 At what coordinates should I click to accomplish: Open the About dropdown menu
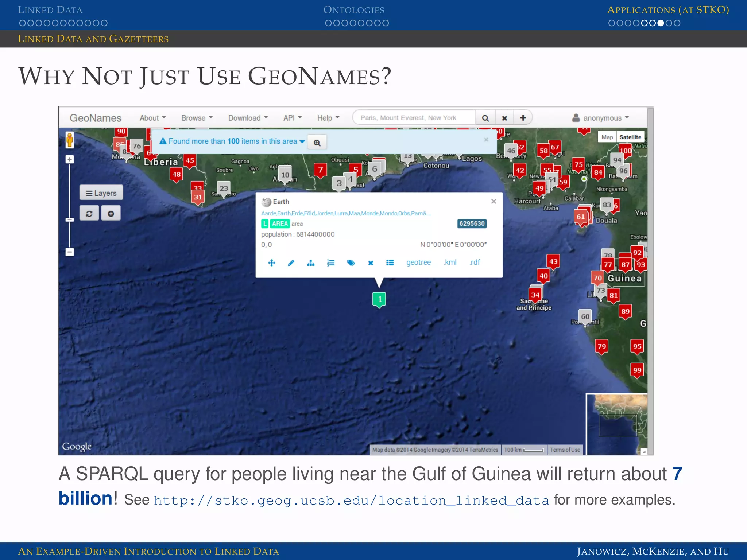coord(153,118)
